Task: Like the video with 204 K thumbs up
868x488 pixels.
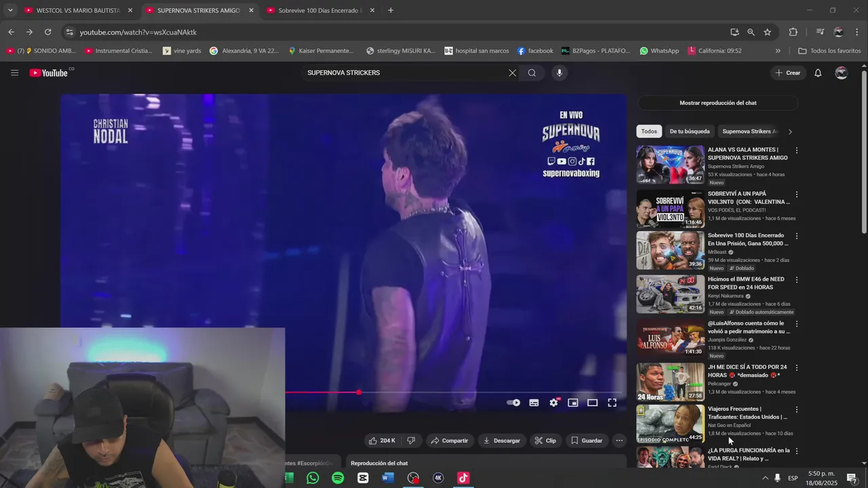Action: click(382, 441)
